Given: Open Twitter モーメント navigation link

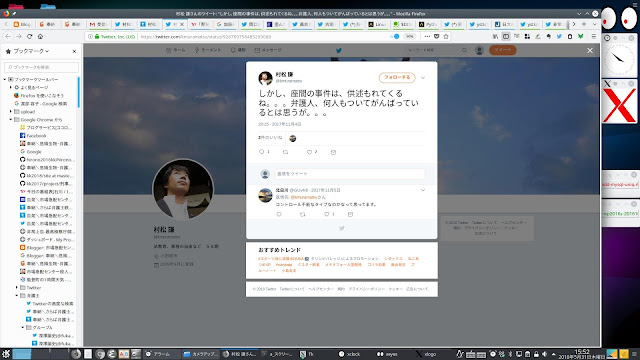Looking at the screenshot, I should coord(208,50).
